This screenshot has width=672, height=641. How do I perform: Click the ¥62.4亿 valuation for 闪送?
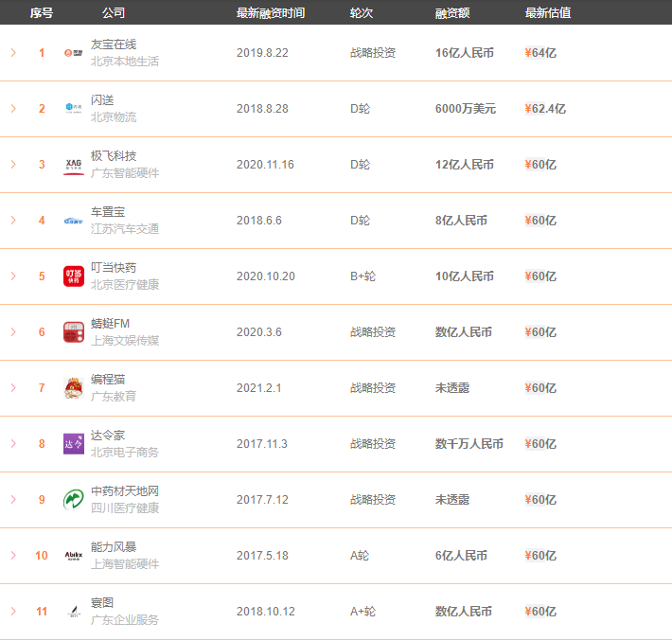[545, 109]
